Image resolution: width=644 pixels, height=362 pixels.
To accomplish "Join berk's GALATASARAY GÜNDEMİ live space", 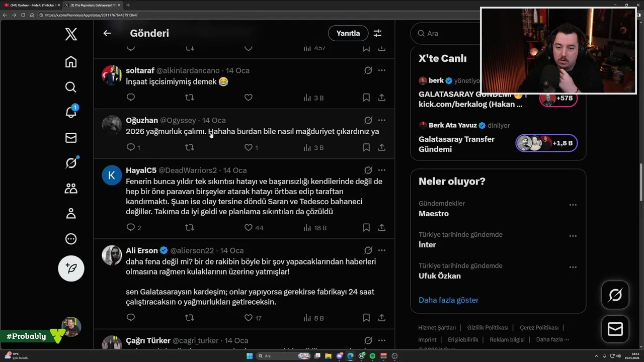I will [x=473, y=100].
